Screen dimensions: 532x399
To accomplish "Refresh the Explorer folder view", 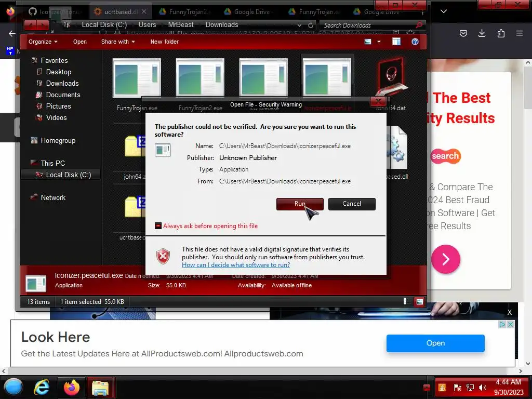I will tap(311, 25).
